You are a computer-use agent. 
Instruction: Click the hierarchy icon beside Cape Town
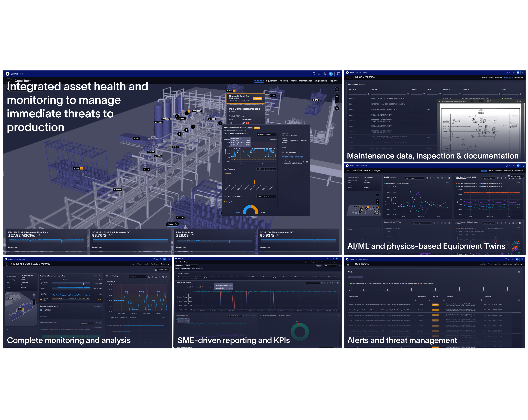(9, 81)
